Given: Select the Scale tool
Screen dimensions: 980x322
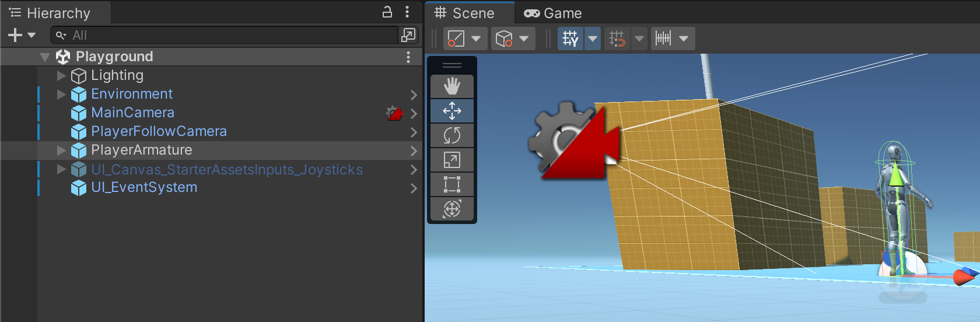Looking at the screenshot, I should (452, 160).
